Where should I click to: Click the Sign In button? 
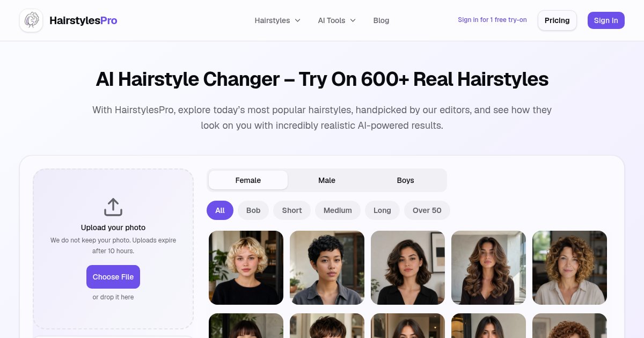(x=606, y=20)
